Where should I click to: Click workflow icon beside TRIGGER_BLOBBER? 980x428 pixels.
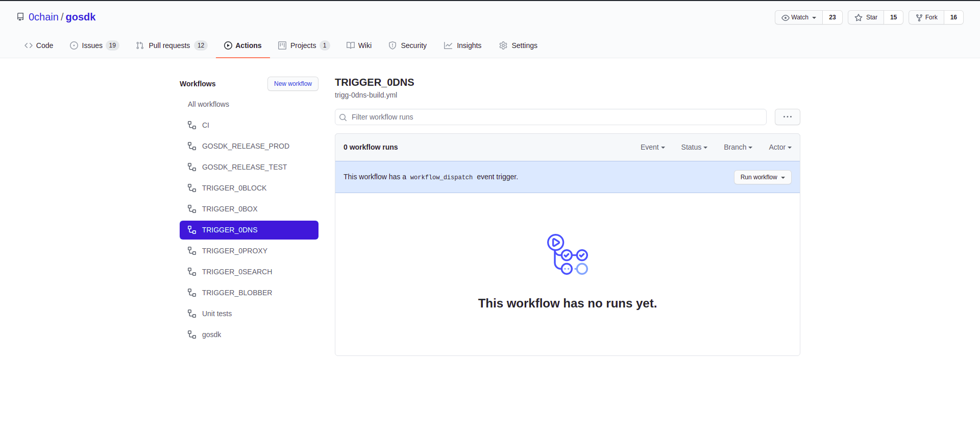tap(192, 293)
